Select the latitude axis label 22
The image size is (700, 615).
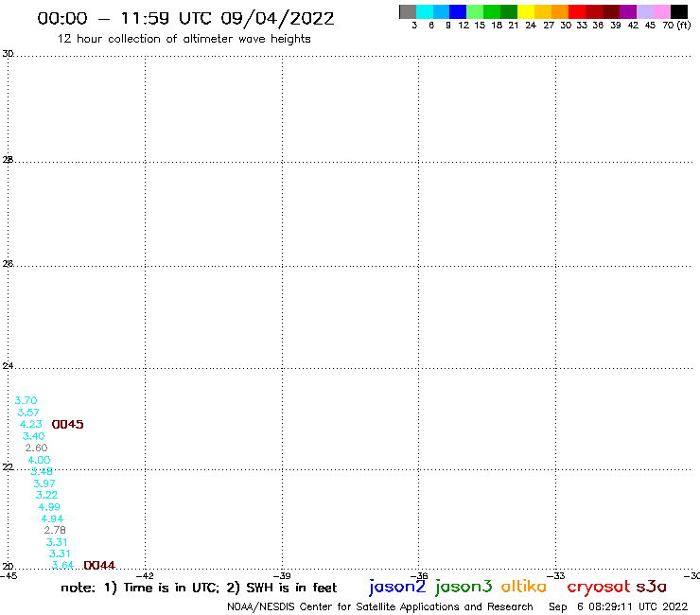[8, 467]
